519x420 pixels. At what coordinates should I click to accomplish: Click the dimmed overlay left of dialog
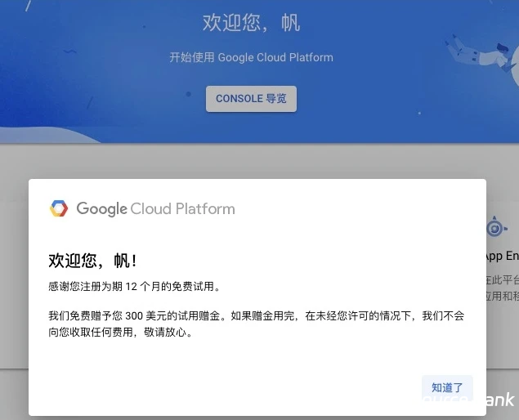coord(14,286)
